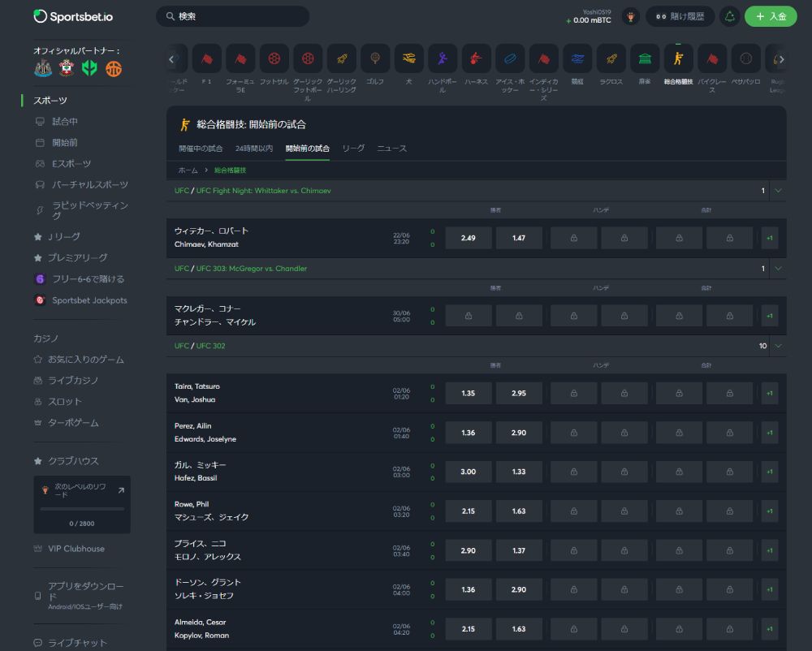Expand the next-level reward card arrow

click(x=121, y=490)
